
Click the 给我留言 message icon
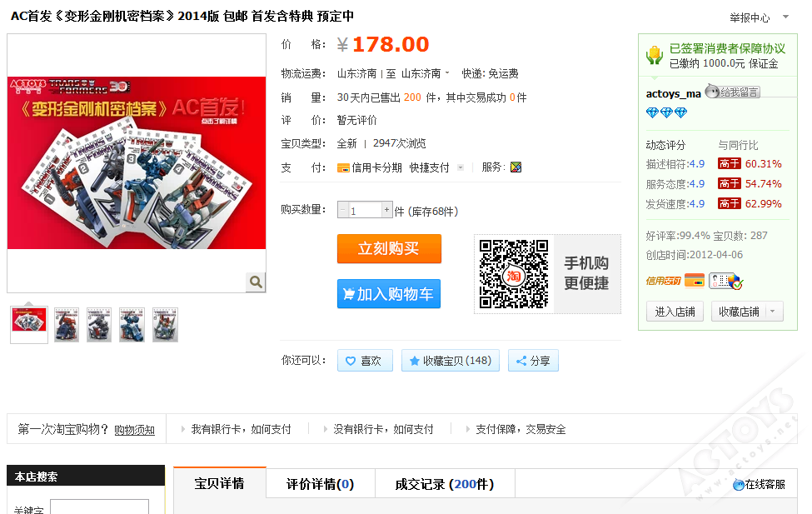click(x=732, y=92)
